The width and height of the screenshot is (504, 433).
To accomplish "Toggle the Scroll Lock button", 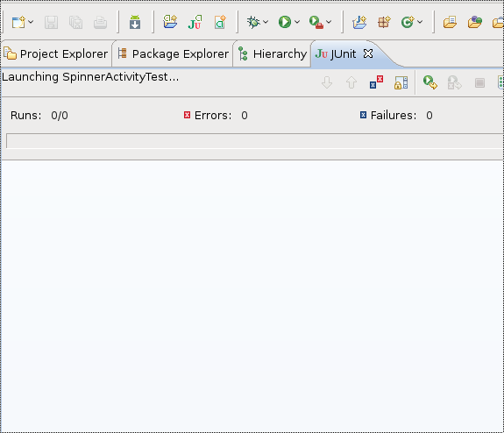I will click(x=401, y=82).
